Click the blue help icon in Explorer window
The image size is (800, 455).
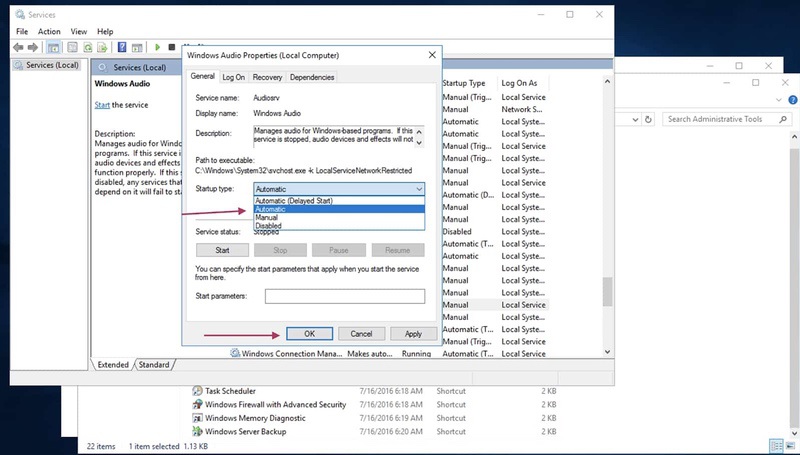coord(793,100)
